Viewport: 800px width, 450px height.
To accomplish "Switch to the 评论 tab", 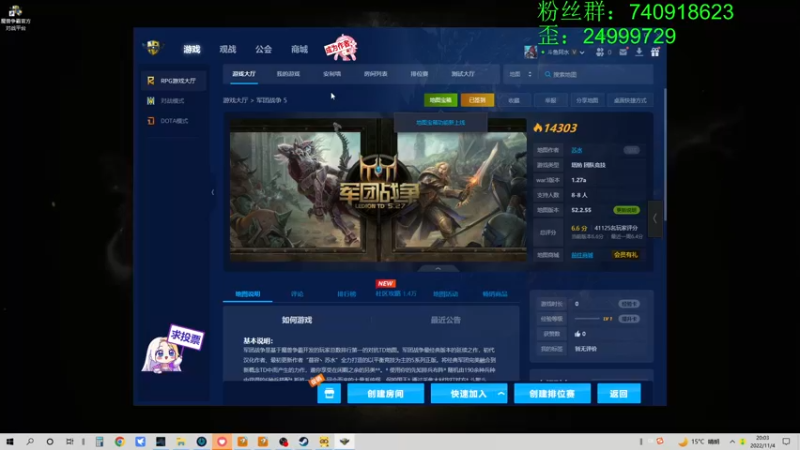I will pyautogui.click(x=297, y=294).
